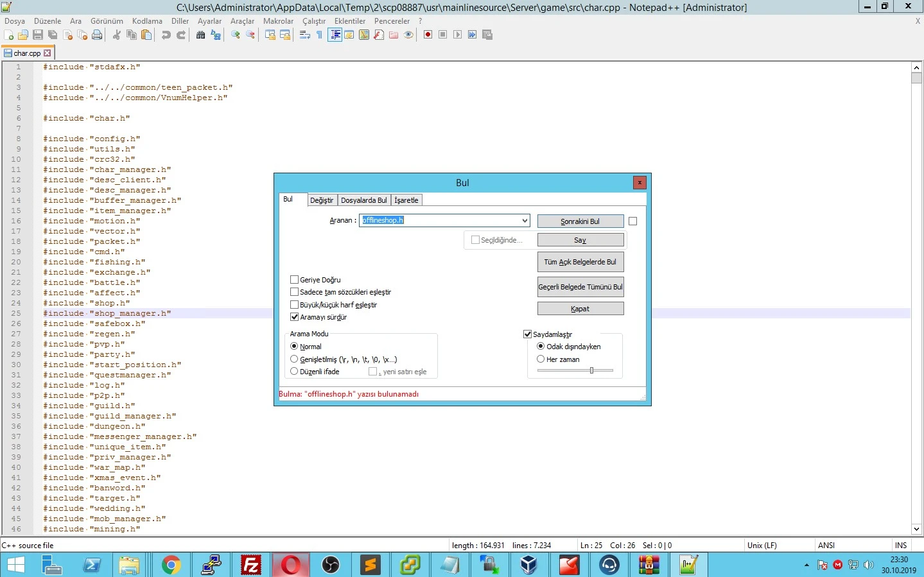Viewport: 924px width, 577px height.
Task: Expand the Aranan search history dropdown
Action: [x=525, y=220]
